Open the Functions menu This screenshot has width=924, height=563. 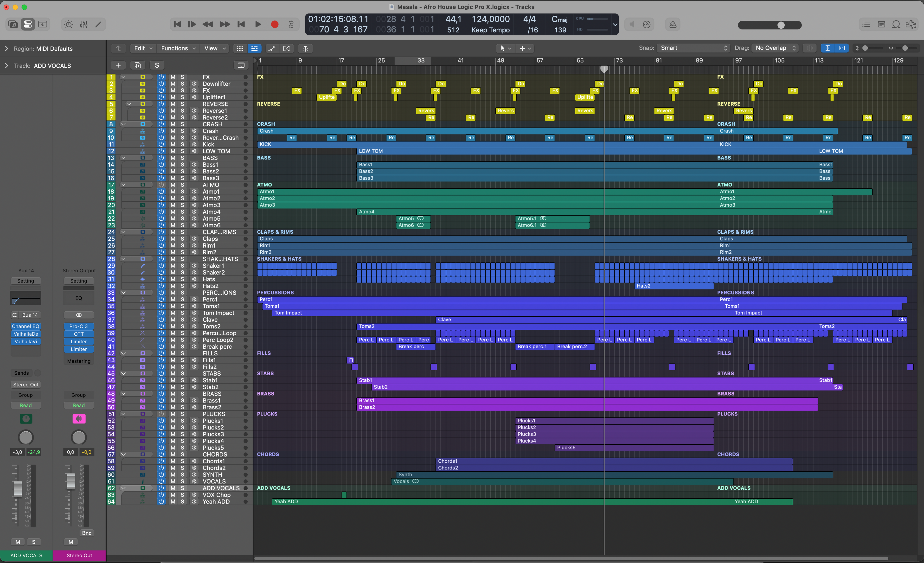[x=178, y=48]
